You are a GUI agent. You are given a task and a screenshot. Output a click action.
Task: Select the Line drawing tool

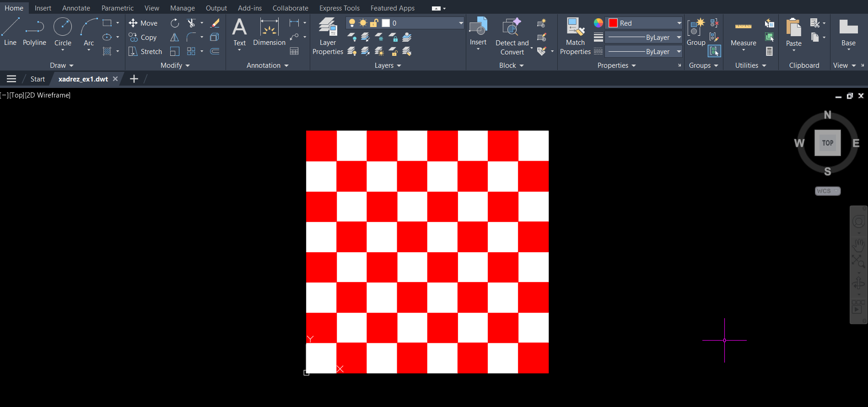click(10, 31)
